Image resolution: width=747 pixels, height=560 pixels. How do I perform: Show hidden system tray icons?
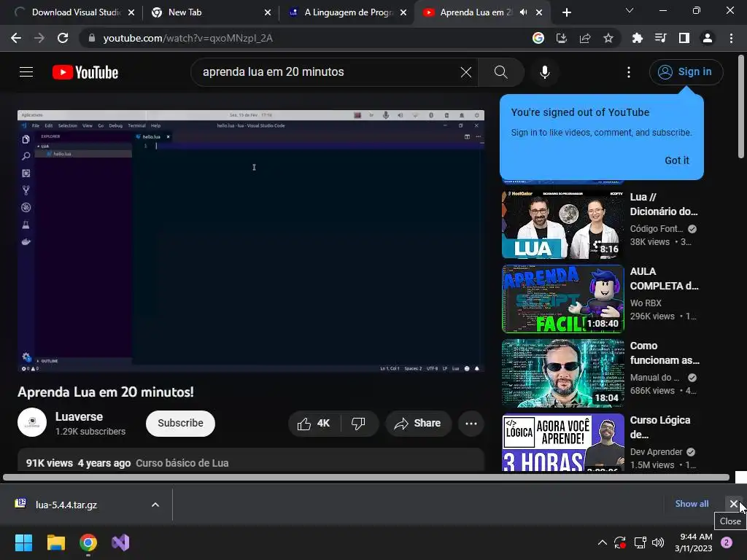point(602,542)
